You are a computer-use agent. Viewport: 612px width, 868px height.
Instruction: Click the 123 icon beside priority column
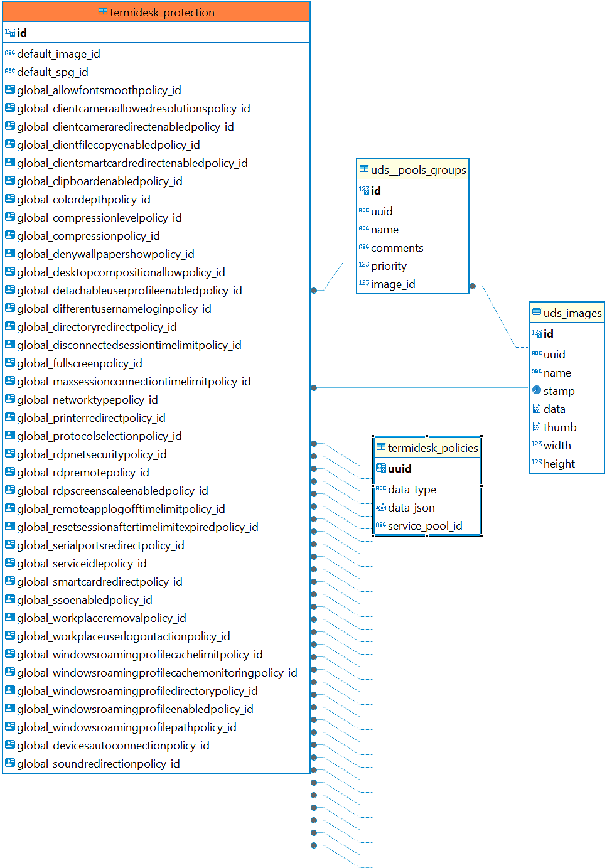[x=364, y=265]
